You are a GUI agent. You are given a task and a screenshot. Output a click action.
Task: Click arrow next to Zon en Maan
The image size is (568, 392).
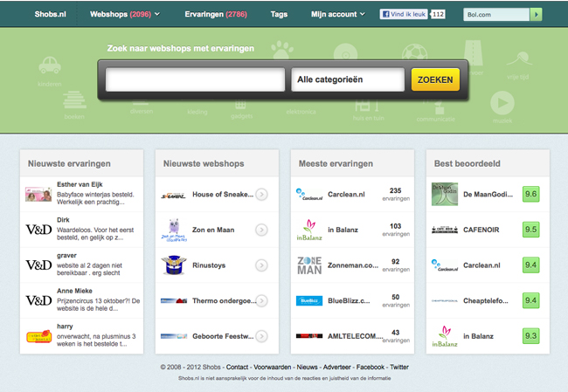pyautogui.click(x=261, y=230)
